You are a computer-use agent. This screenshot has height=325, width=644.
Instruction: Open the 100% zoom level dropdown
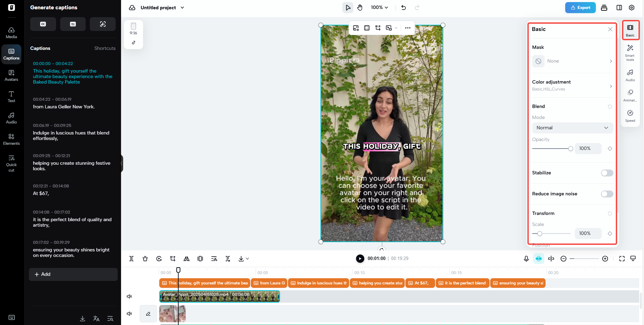[x=379, y=8]
